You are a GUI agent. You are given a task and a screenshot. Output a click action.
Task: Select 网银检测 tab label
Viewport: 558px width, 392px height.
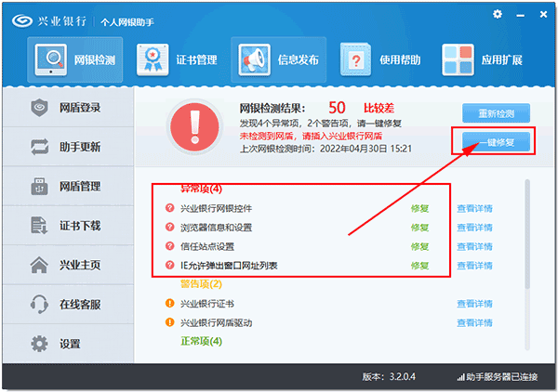click(x=95, y=60)
